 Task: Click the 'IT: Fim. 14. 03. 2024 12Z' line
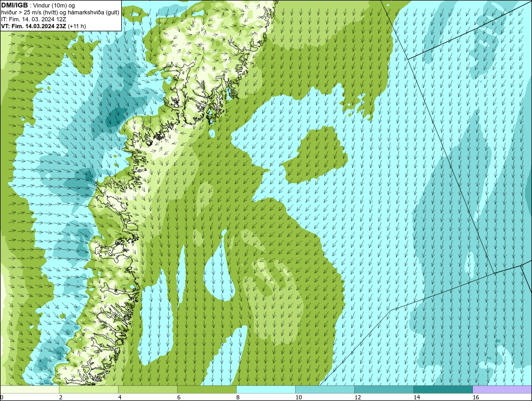tap(33, 19)
